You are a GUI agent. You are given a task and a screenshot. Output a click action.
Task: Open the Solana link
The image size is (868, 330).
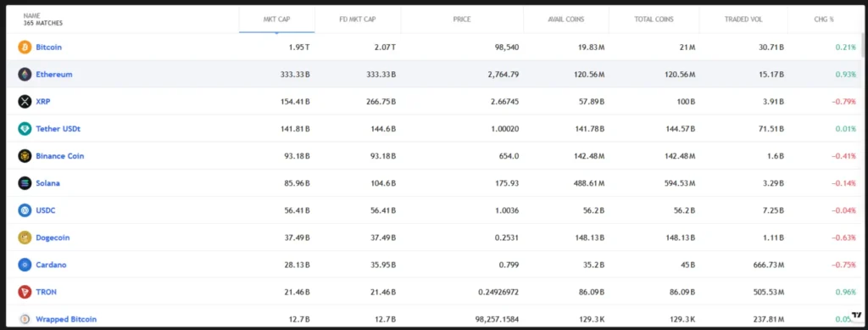(47, 182)
